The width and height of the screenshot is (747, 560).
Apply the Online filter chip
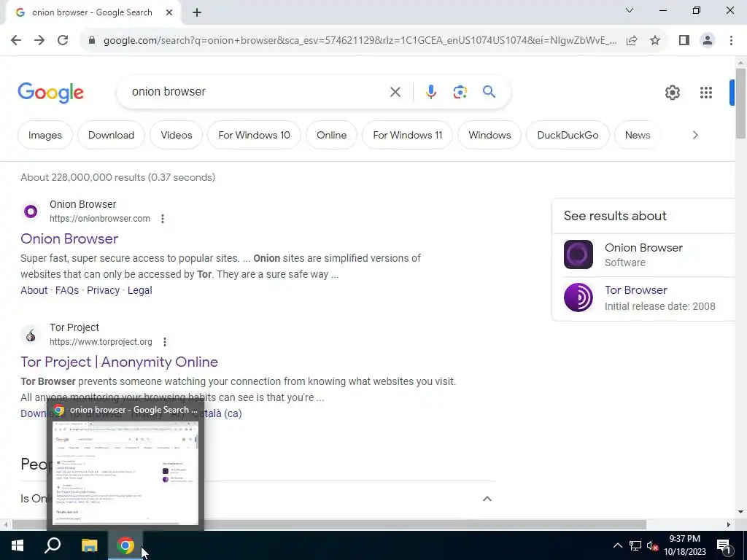332,135
